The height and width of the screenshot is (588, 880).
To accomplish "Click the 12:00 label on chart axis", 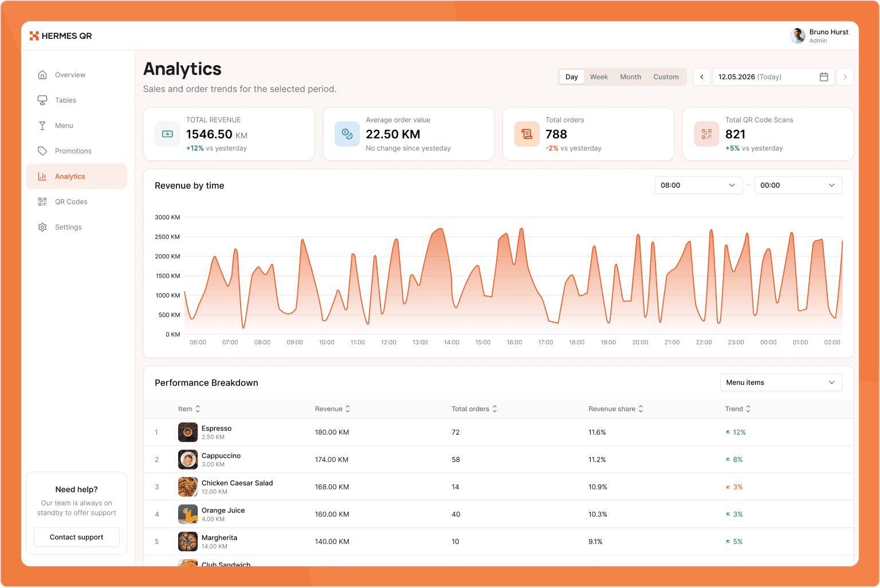I will pyautogui.click(x=388, y=342).
